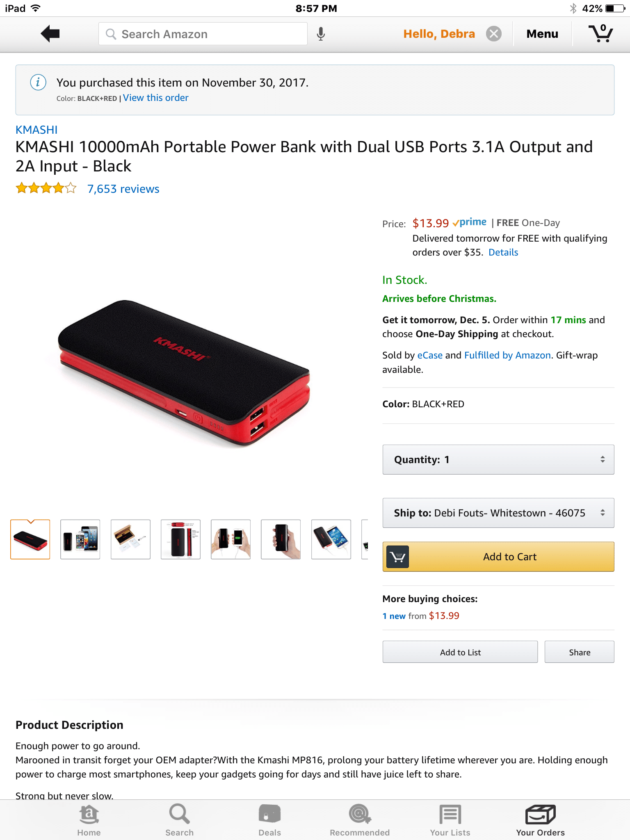Open the 7,653 reviews link
Image resolution: width=630 pixels, height=840 pixels.
123,189
